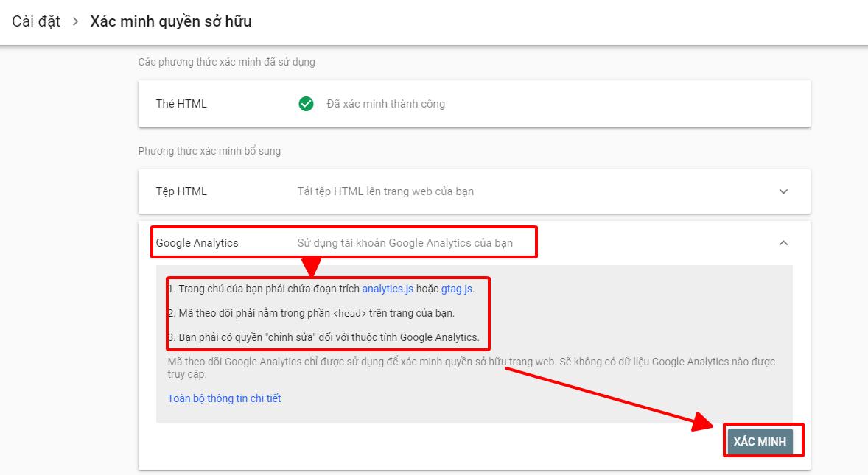Click the Tải tệp HTML lên trang web description
The image size is (868, 475).
pos(385,191)
